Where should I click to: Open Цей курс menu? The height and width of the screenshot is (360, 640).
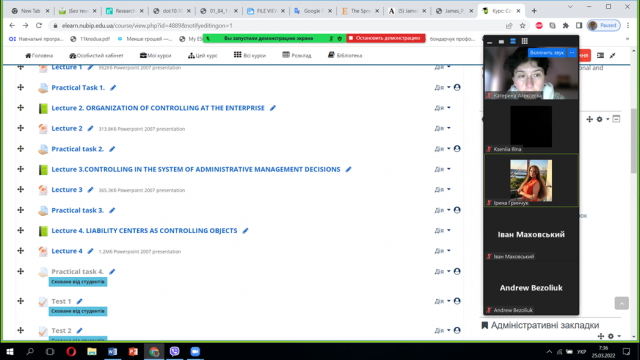click(203, 56)
